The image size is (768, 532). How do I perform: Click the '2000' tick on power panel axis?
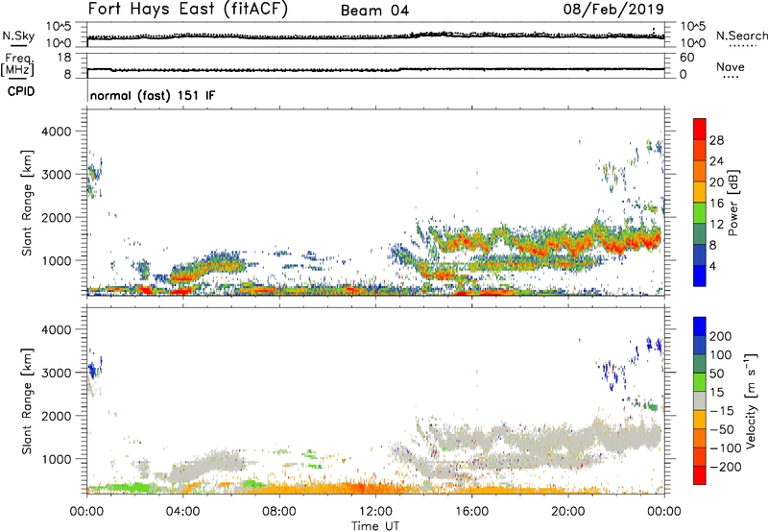tap(56, 217)
